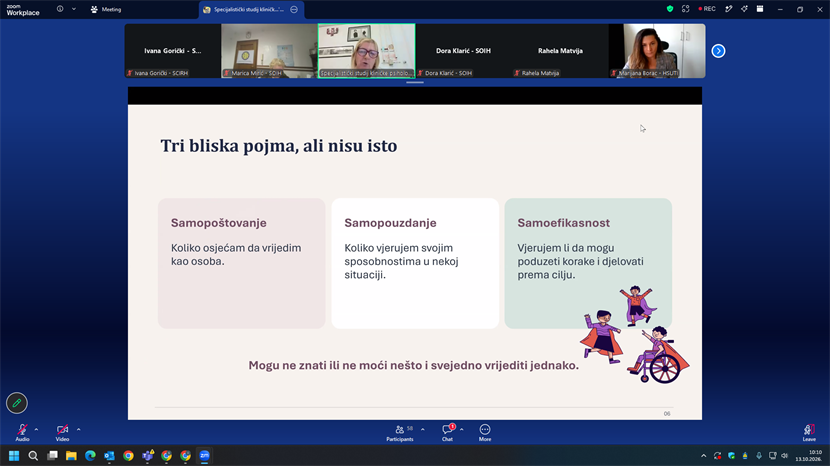
Task: Click the Zoom Workplace logo
Action: [23, 10]
